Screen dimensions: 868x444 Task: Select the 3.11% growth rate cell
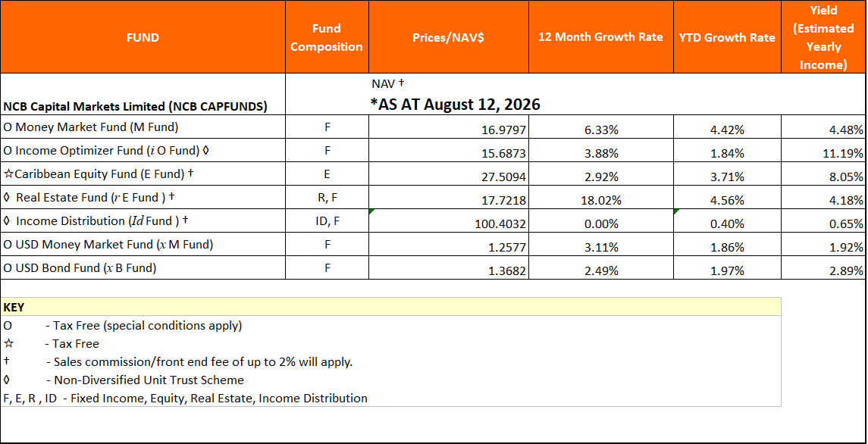coord(601,244)
